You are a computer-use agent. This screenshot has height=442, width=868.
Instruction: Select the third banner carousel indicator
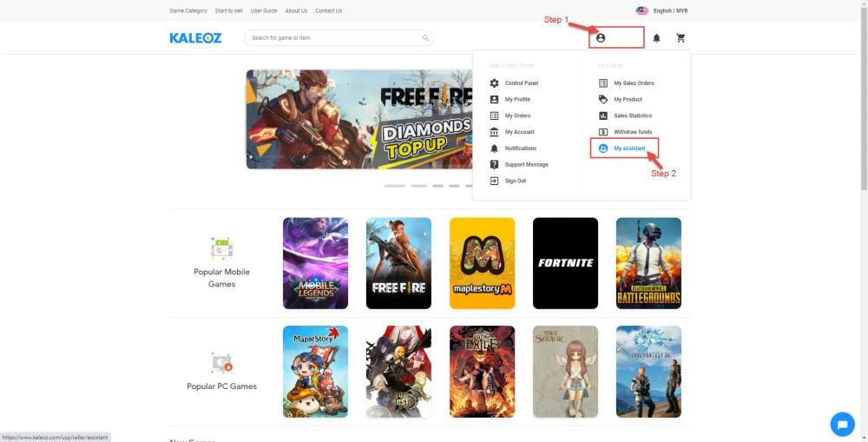(437, 186)
